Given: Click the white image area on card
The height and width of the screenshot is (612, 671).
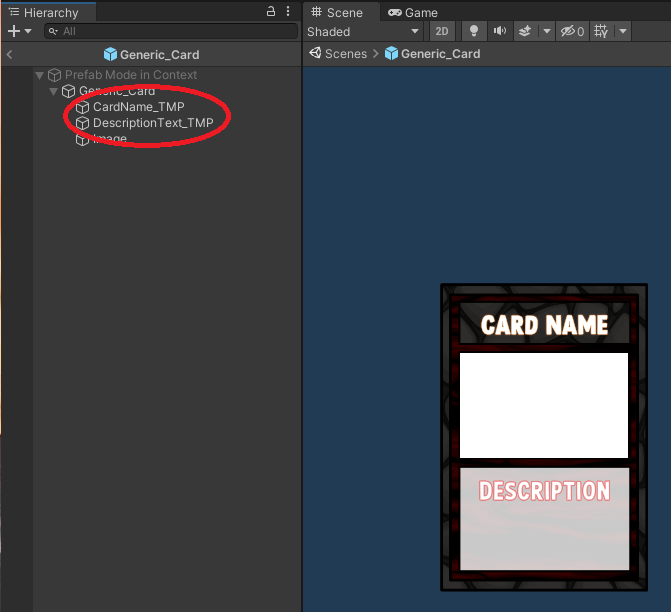Looking at the screenshot, I should coord(544,405).
